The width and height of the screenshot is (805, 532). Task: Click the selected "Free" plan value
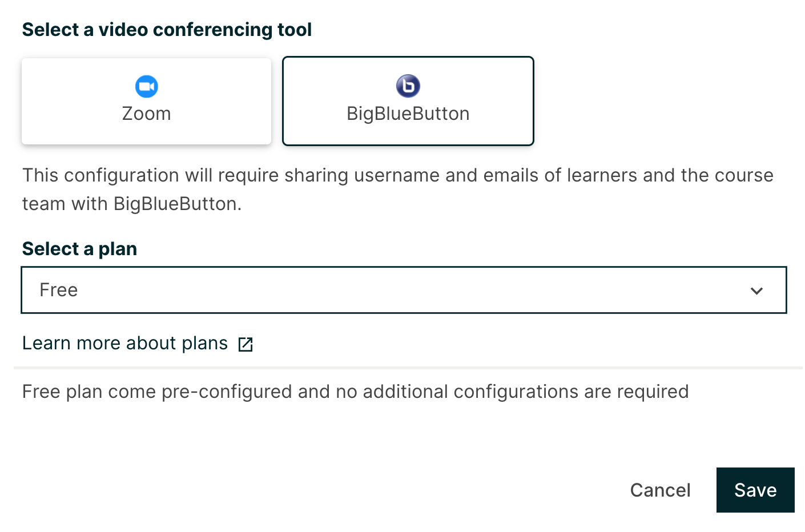pos(59,290)
